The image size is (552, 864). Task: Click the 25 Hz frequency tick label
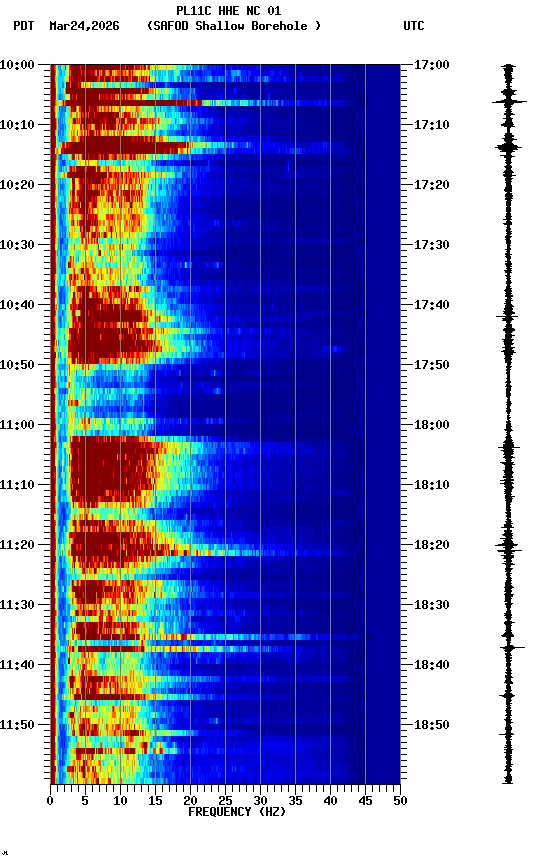click(225, 802)
